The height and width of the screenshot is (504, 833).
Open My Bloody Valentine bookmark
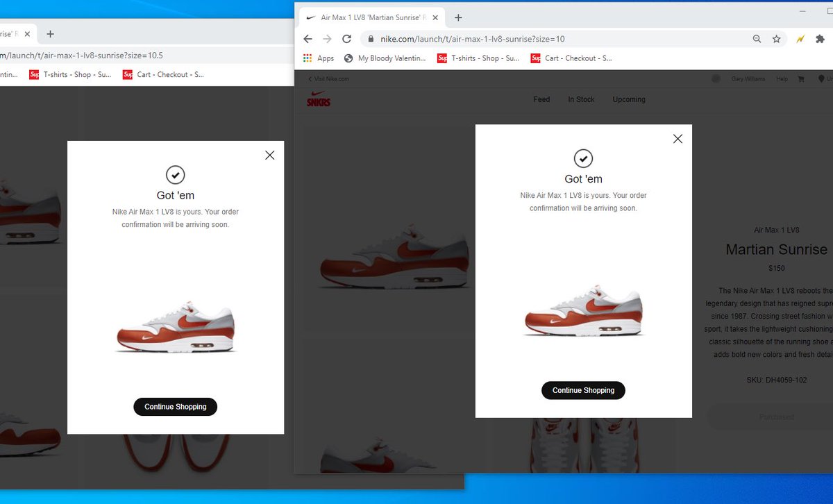point(385,58)
